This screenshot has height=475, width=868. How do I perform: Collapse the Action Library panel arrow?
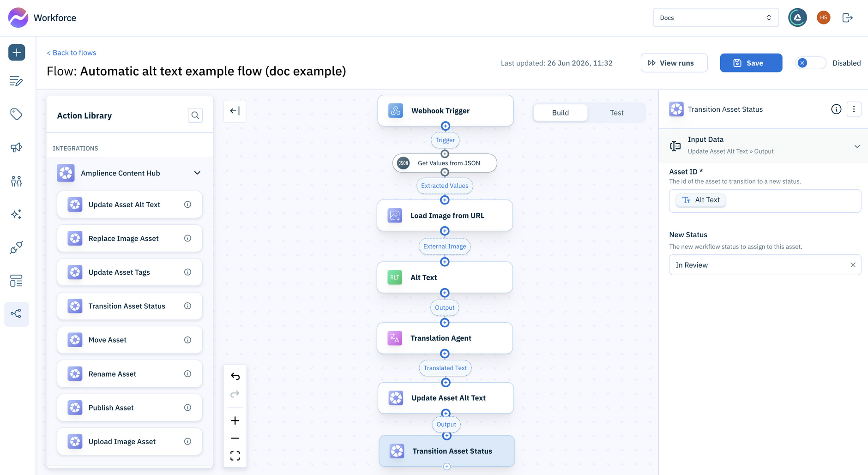(235, 111)
